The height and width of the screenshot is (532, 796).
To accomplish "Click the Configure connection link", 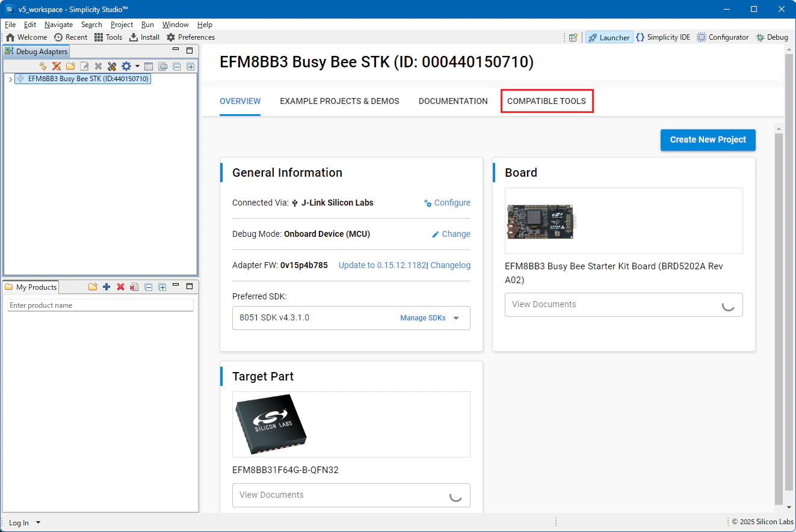I will tap(447, 203).
